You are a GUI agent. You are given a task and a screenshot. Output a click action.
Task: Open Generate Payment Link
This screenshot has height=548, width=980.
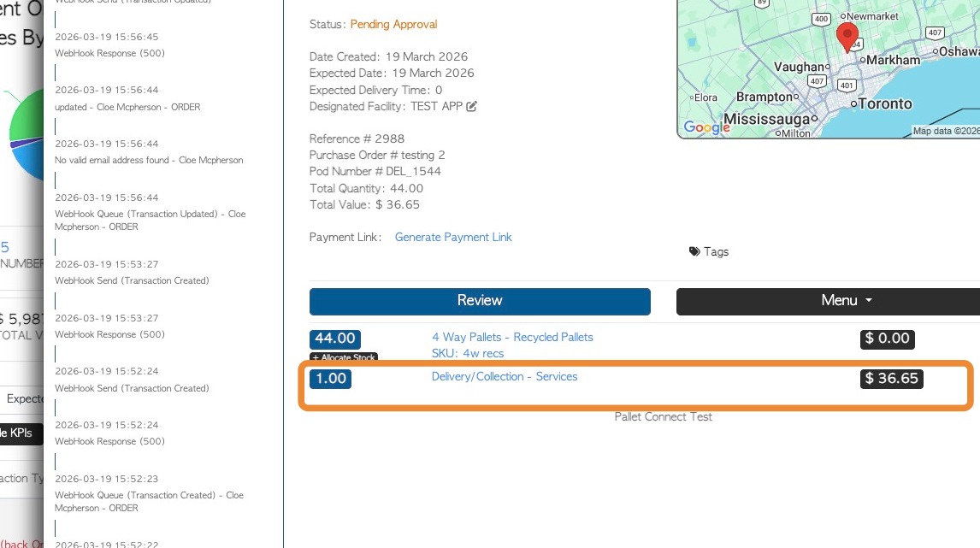[x=453, y=237]
